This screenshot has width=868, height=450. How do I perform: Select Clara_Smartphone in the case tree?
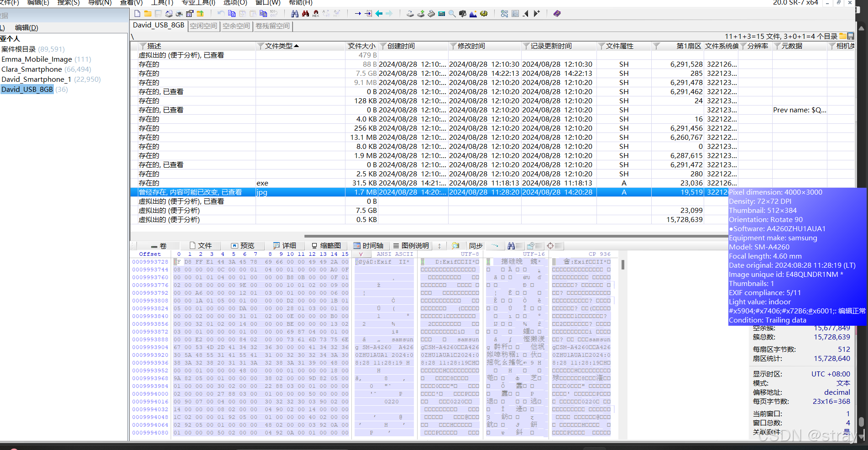click(31, 69)
